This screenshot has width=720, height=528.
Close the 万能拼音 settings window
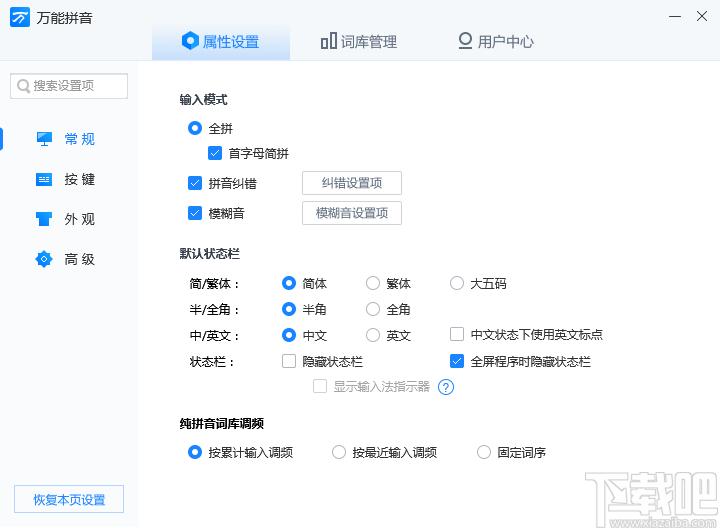coord(702,16)
